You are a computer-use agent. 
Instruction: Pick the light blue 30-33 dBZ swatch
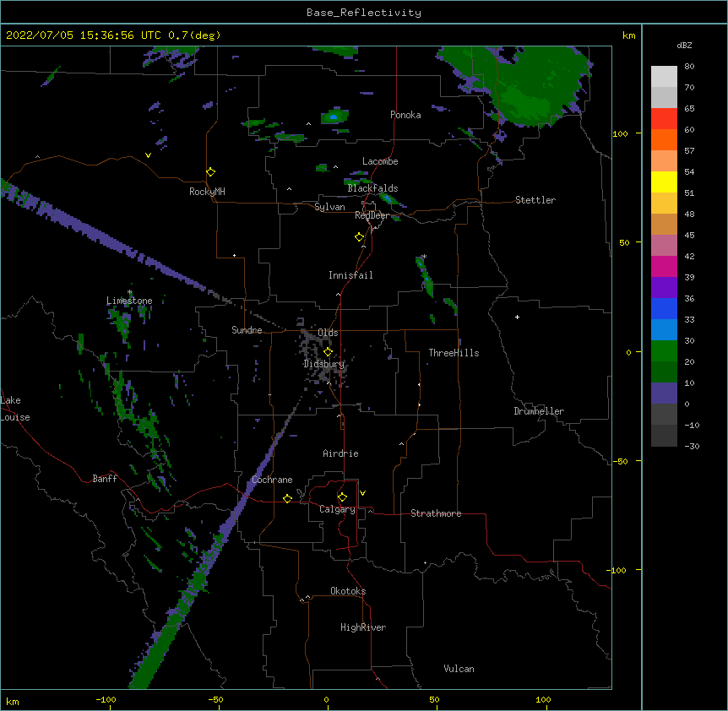click(x=664, y=330)
